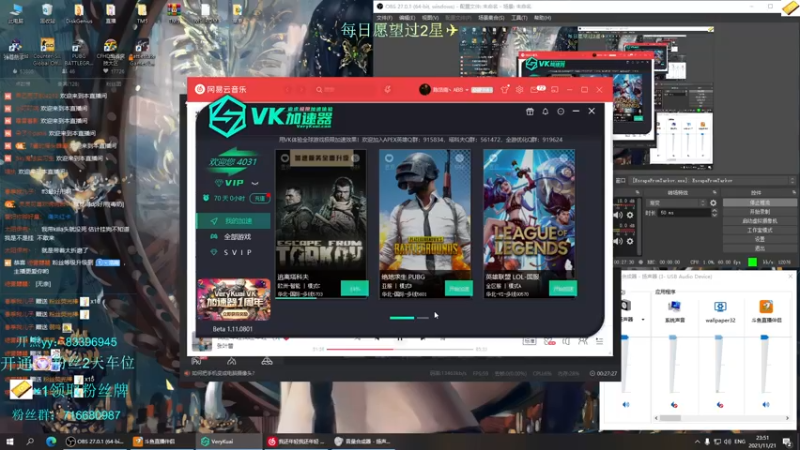Open the skin shirt icon in NetEase Music

pyautogui.click(x=505, y=89)
